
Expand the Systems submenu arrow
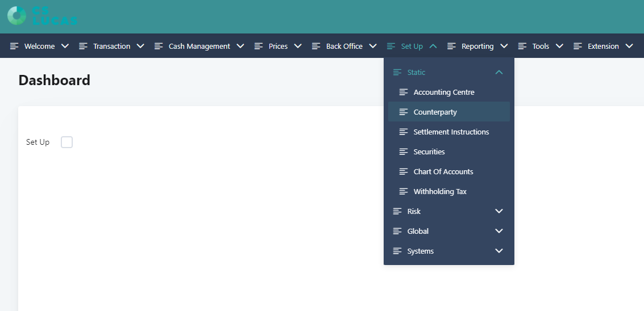pos(499,251)
